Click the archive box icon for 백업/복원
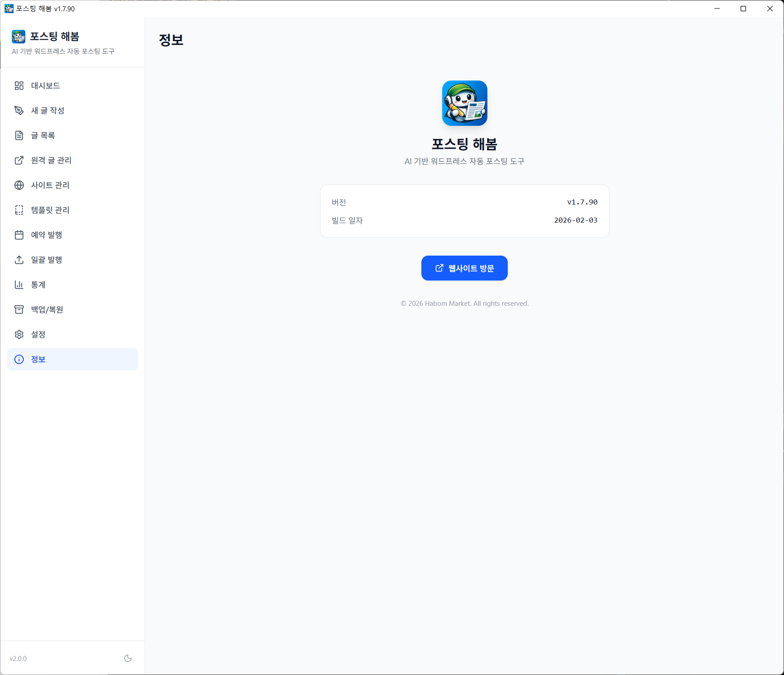This screenshot has width=784, height=675. coord(19,309)
